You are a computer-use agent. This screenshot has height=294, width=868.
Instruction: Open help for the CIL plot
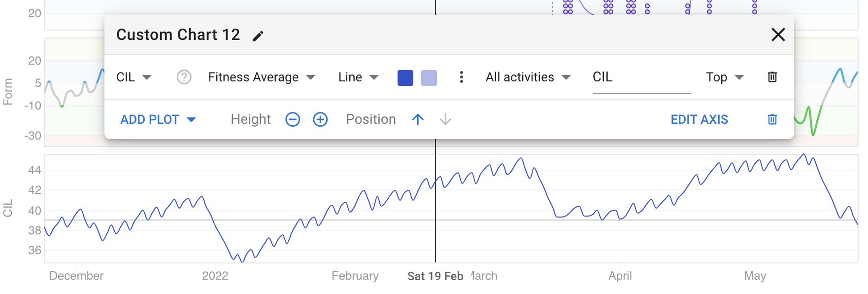(184, 77)
